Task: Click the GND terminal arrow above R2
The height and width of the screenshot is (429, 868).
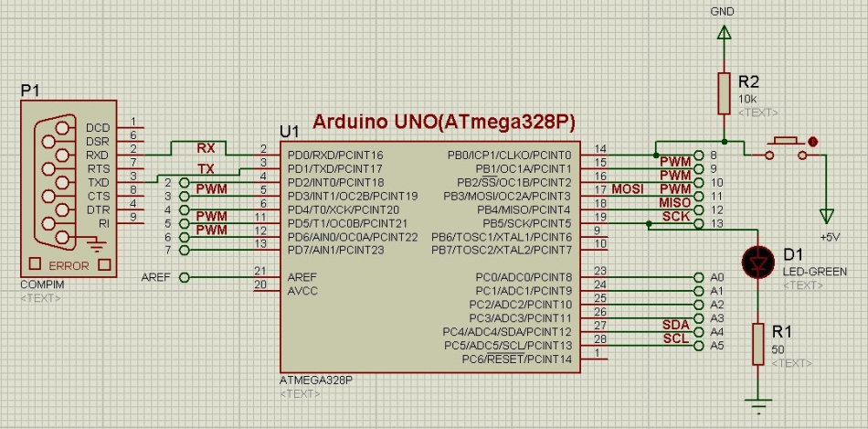Action: (724, 34)
